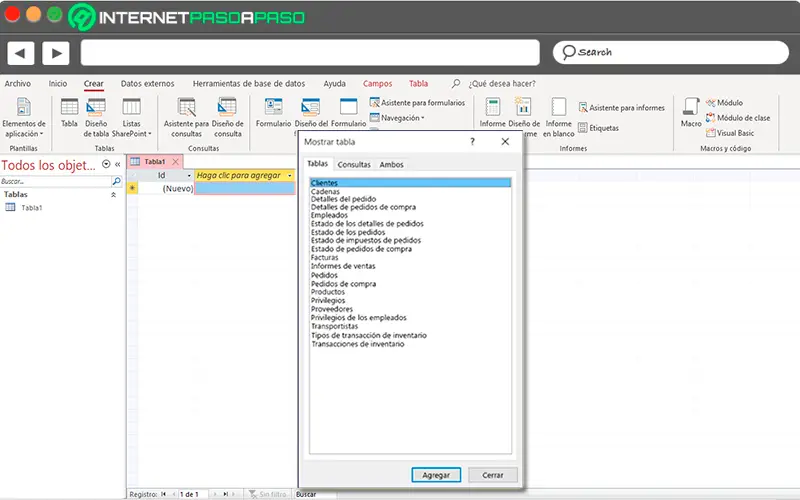Screen dimensions: 800x500
Task: Click the Buscar box in status bar
Action: [315, 494]
